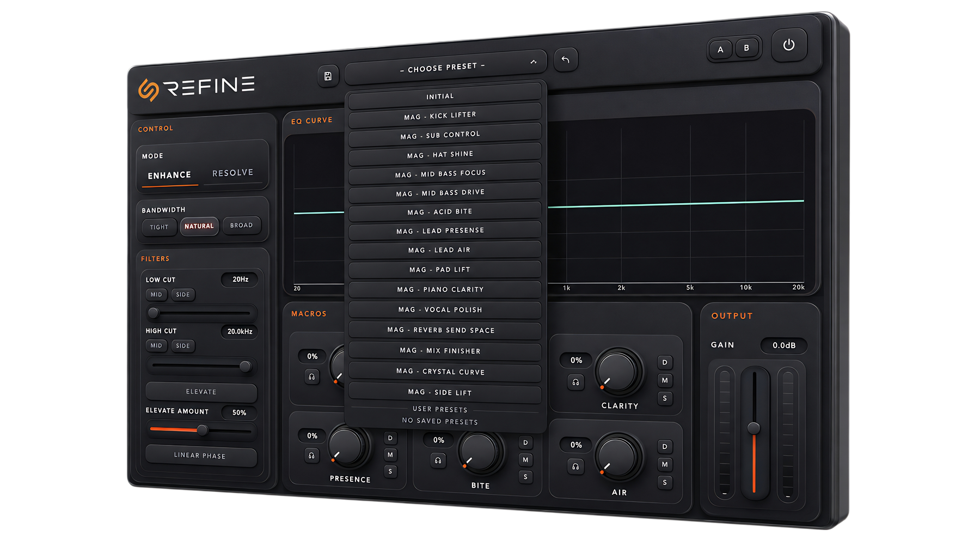Click the High Cut frequency slider handle
Image resolution: width=980 pixels, height=552 pixels.
click(x=246, y=366)
